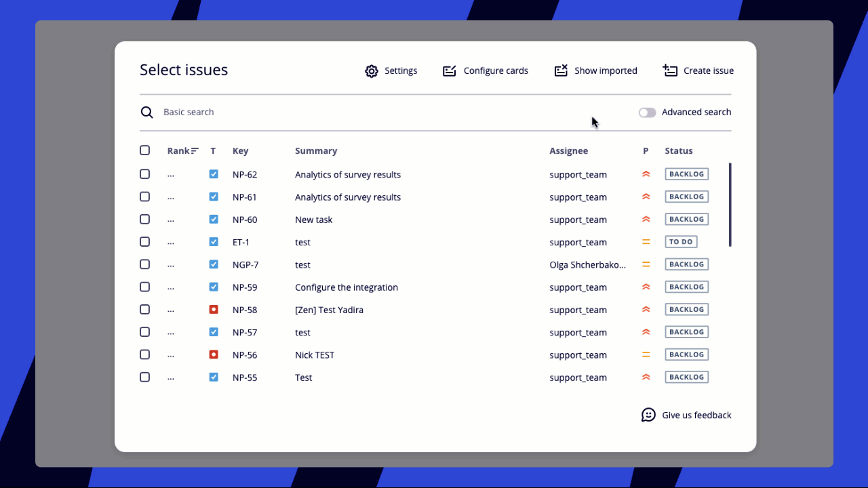Check the checkbox for issue ET-1

coord(144,241)
